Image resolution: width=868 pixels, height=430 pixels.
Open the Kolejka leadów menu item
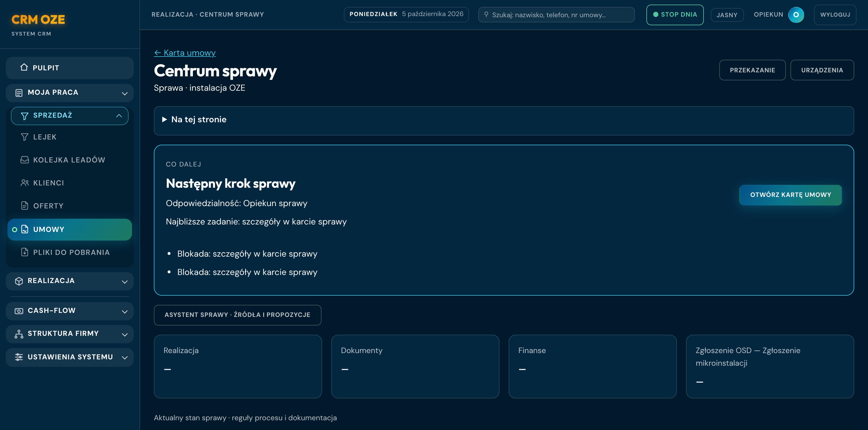70,160
